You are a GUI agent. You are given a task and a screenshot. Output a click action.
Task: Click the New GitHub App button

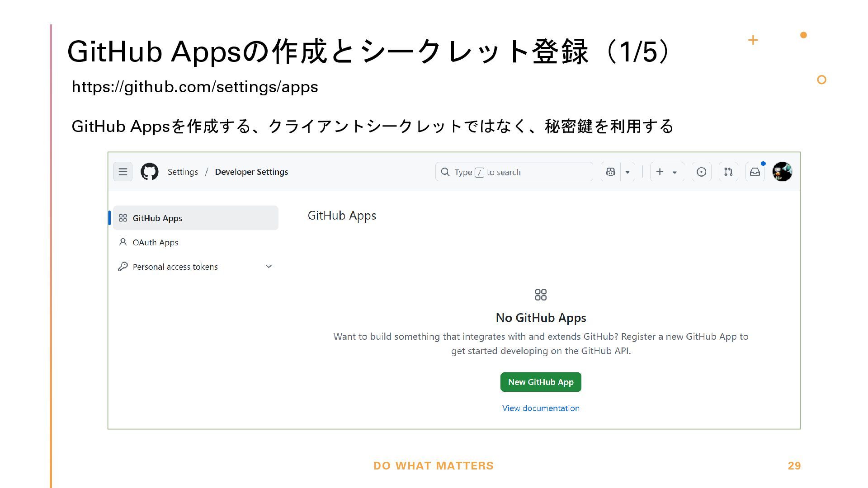point(541,382)
